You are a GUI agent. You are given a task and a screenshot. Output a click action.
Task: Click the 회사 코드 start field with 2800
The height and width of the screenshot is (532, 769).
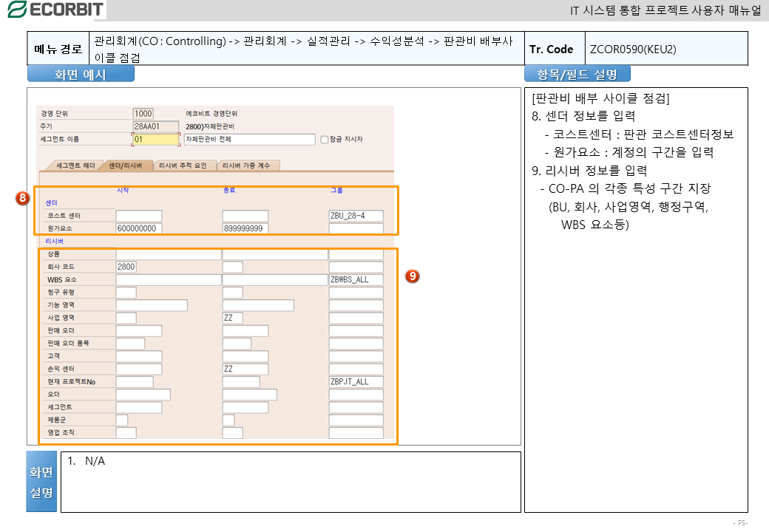tap(126, 267)
